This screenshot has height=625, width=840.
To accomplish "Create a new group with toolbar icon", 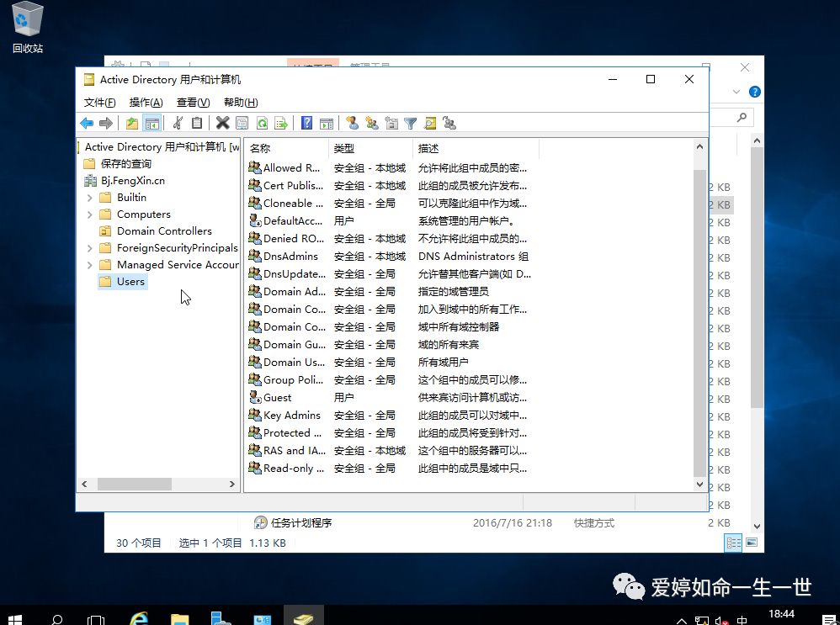I will click(372, 123).
